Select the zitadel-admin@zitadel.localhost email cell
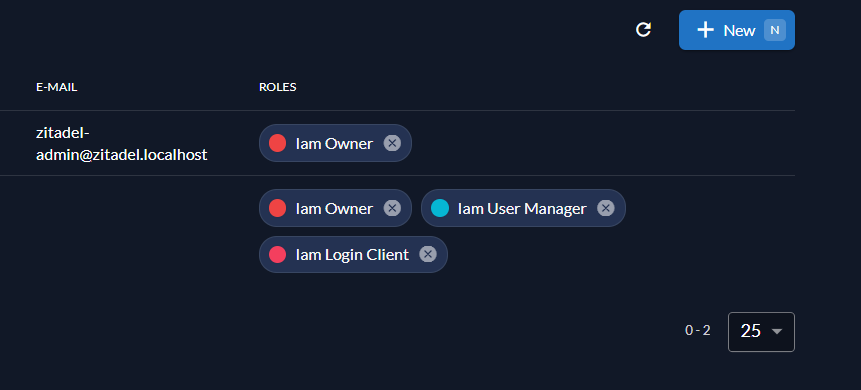 coord(121,144)
